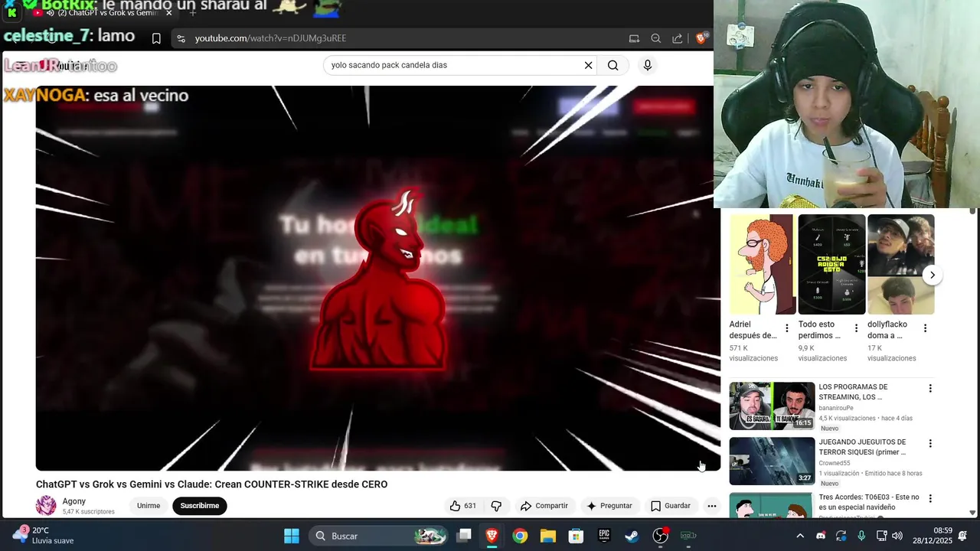The width and height of the screenshot is (980, 551).
Task: Open the more actions menu beside Guardar
Action: point(712,506)
